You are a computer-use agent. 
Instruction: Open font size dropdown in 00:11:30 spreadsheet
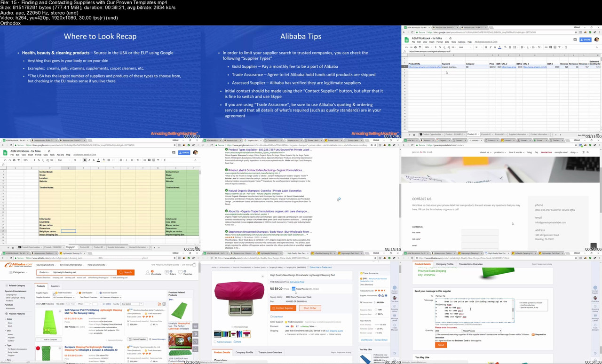click(x=479, y=47)
